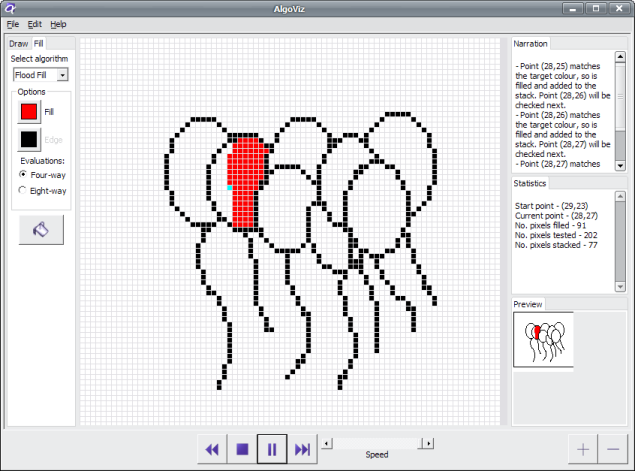Click the paint bucket fill button

coord(41,230)
